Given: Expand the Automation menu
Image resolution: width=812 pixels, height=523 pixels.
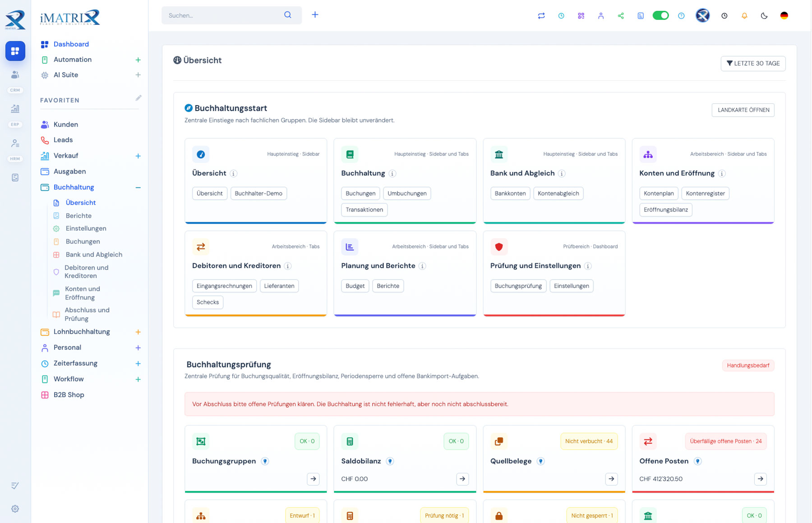Looking at the screenshot, I should (x=138, y=60).
